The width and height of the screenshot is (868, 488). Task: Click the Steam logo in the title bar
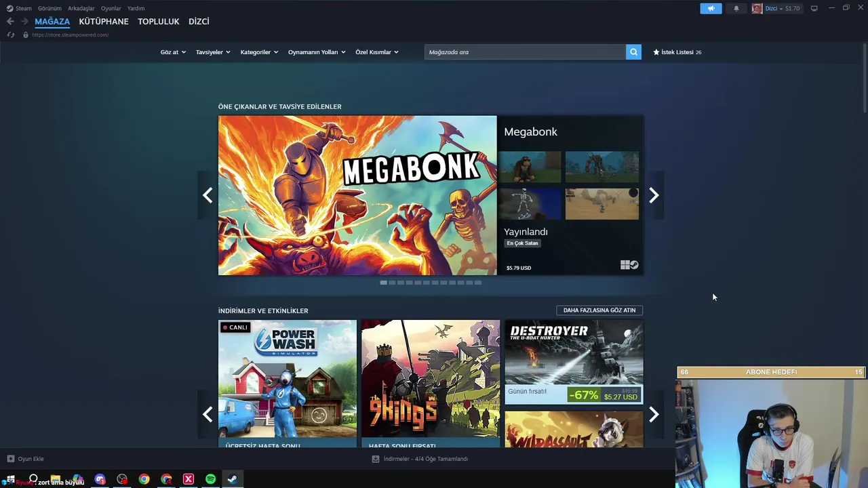click(9, 8)
